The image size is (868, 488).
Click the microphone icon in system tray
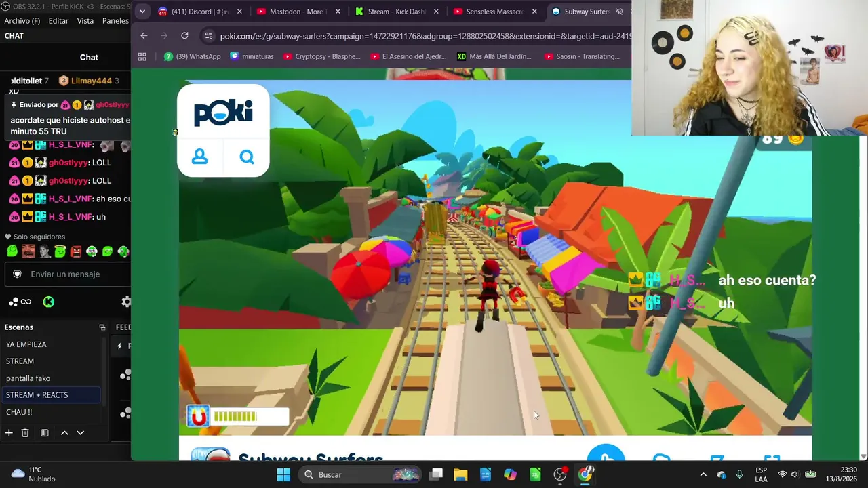coord(739,474)
